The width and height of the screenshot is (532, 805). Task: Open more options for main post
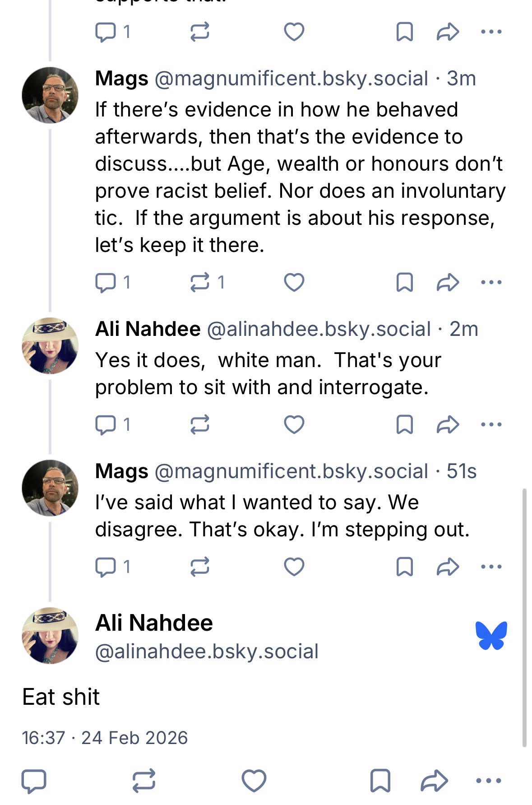point(489,781)
